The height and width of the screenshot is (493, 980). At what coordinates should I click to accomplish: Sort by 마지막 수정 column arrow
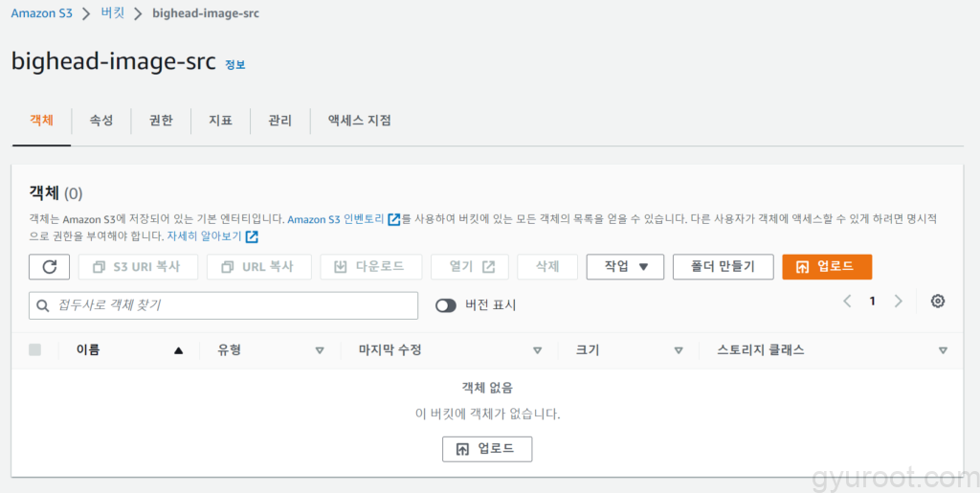coord(537,350)
